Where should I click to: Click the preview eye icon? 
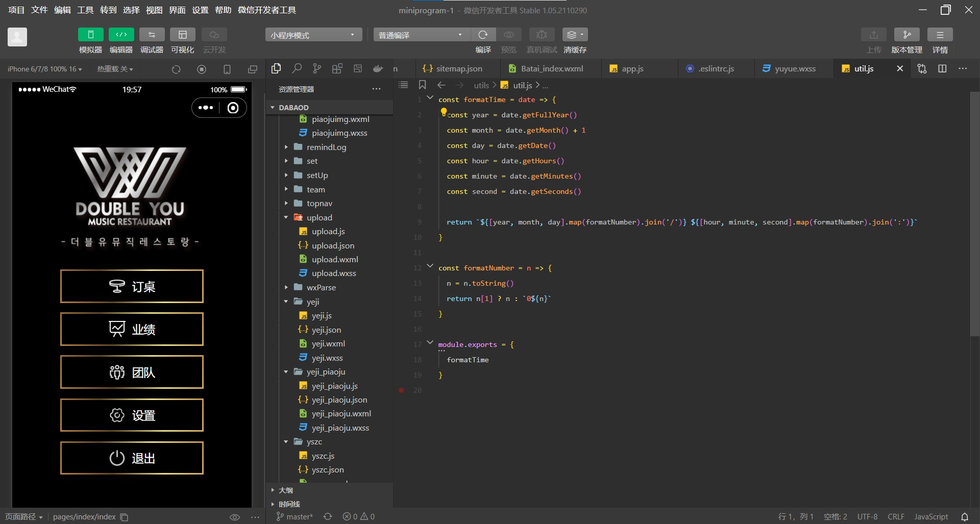coord(509,35)
